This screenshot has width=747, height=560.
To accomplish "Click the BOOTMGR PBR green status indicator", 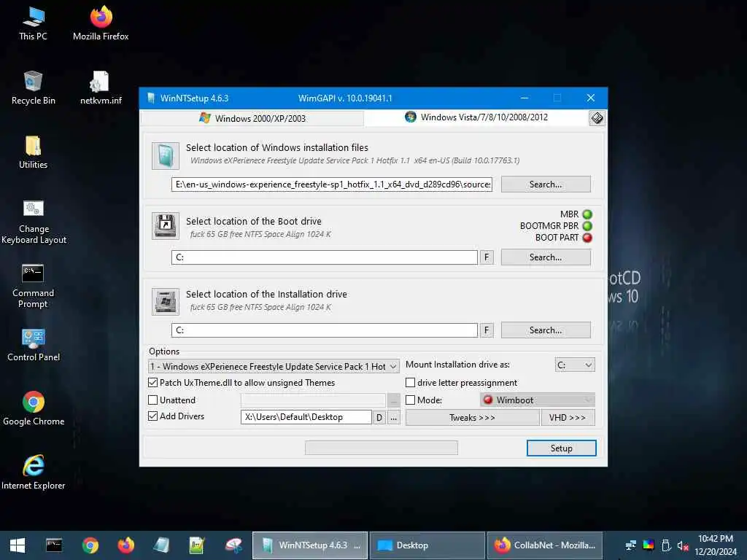I will [587, 226].
